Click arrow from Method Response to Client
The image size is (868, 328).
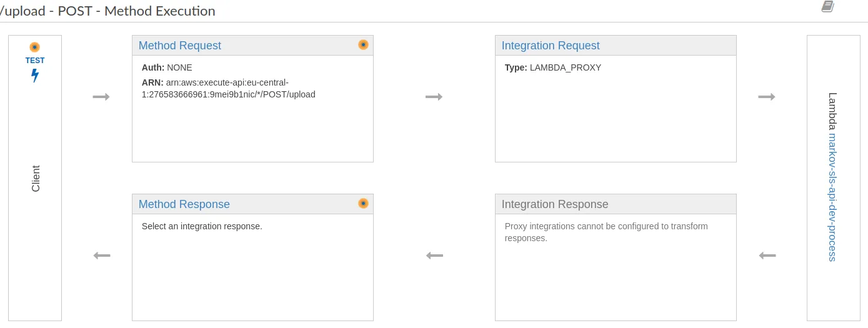pos(101,256)
